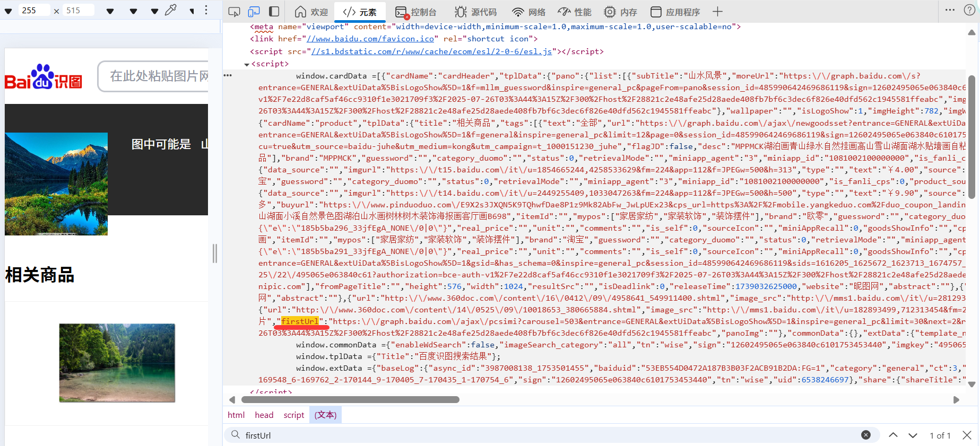Click the highlighted firstUrl match
This screenshot has height=446, width=980.
point(300,321)
